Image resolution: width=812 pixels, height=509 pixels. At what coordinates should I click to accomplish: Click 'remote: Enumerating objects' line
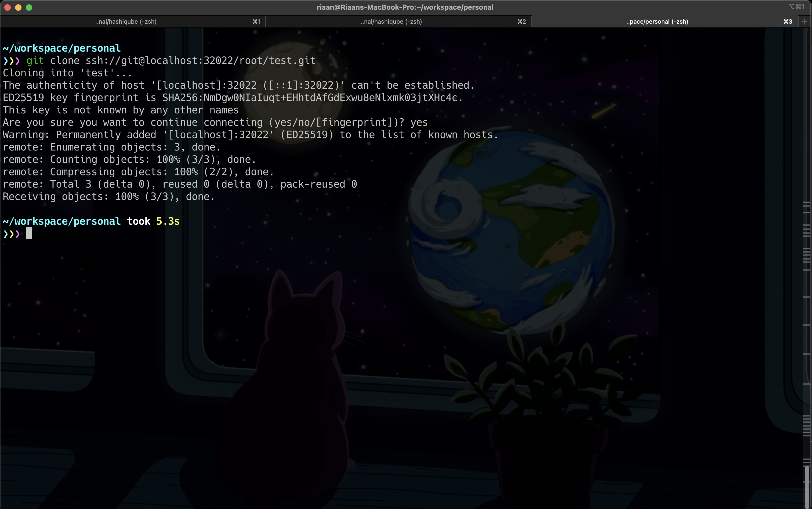coord(112,147)
